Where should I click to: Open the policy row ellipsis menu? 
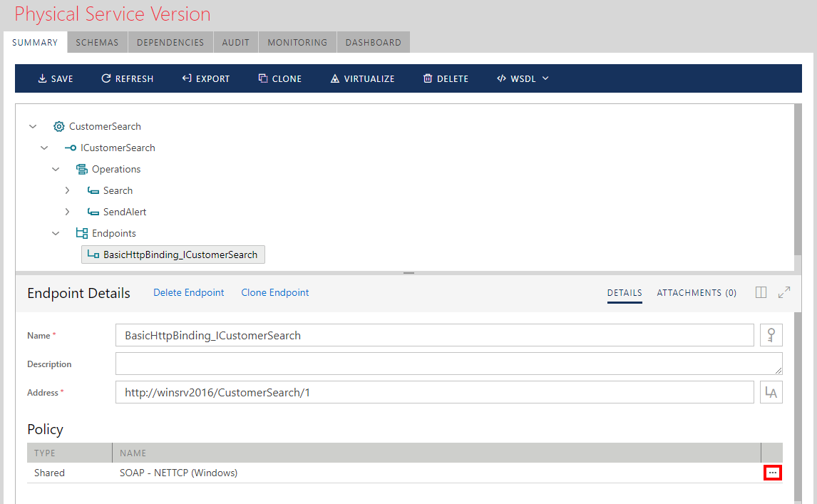pos(773,473)
